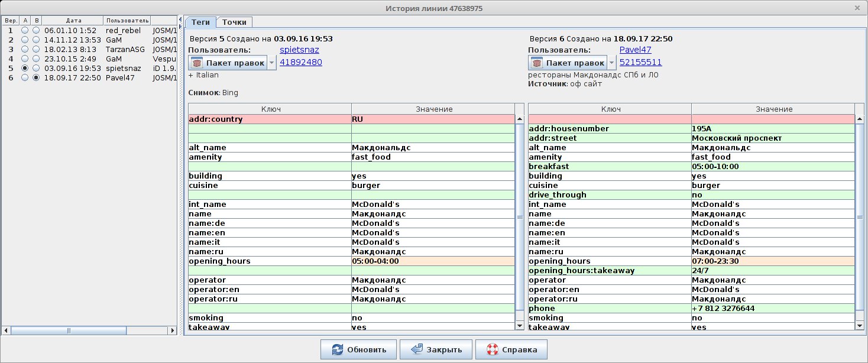The image size is (868, 363).
Task: Select version 1 in column A
Action: tap(25, 30)
